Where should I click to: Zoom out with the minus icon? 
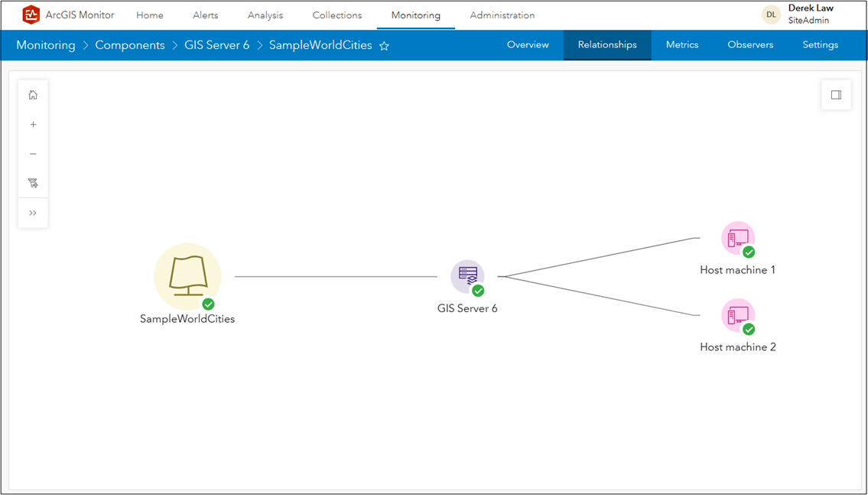click(33, 154)
